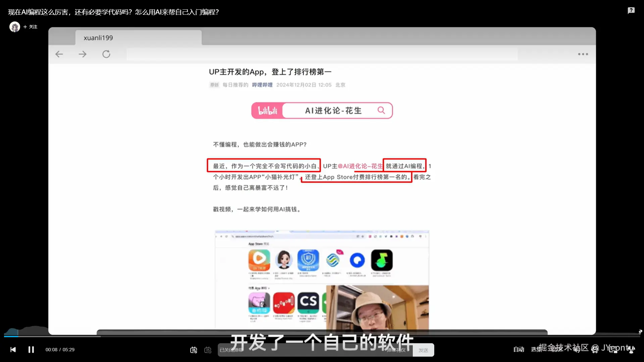This screenshot has height=362, width=644.
Task: Click the 00:08 / 05:29 time display
Action: coord(60,350)
